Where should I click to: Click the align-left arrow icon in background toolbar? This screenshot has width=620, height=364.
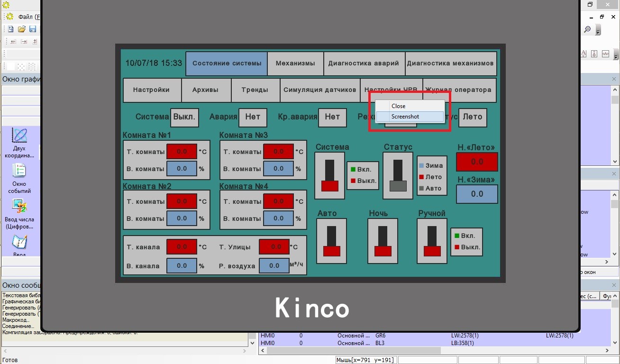13,42
